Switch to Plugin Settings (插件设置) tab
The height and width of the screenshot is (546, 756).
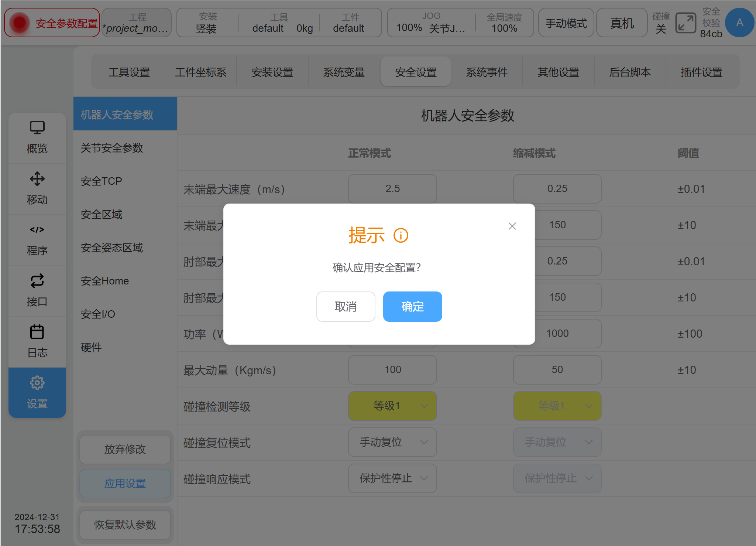tap(702, 72)
